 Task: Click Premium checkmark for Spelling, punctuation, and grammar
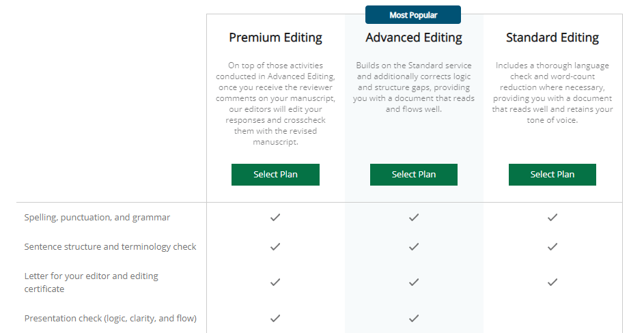coord(275,218)
